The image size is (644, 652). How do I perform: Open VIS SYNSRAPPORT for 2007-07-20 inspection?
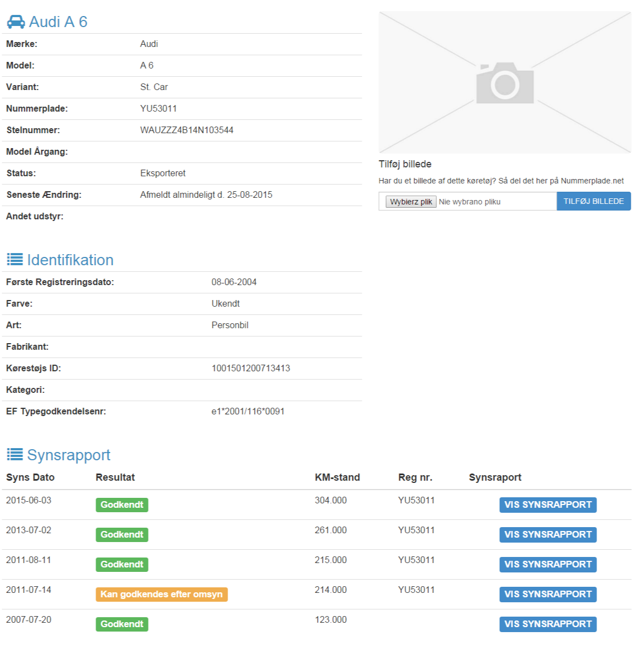tap(547, 624)
